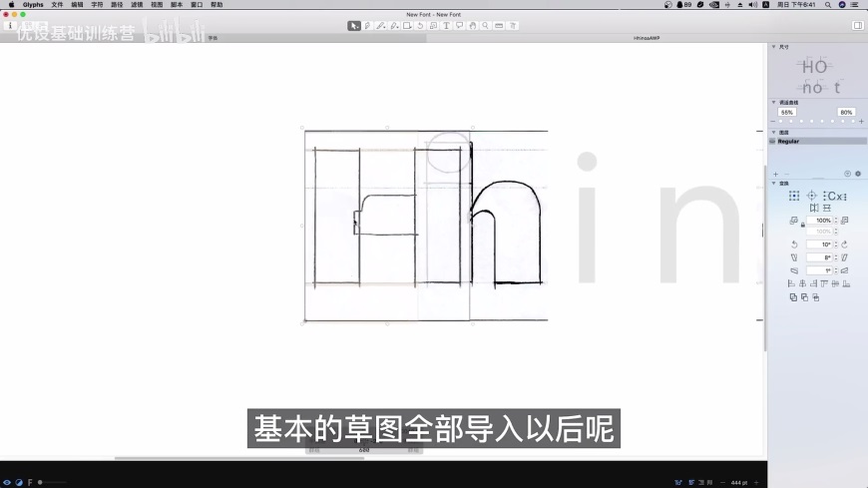Flip selection horizontally
The height and width of the screenshot is (488, 868).
814,209
